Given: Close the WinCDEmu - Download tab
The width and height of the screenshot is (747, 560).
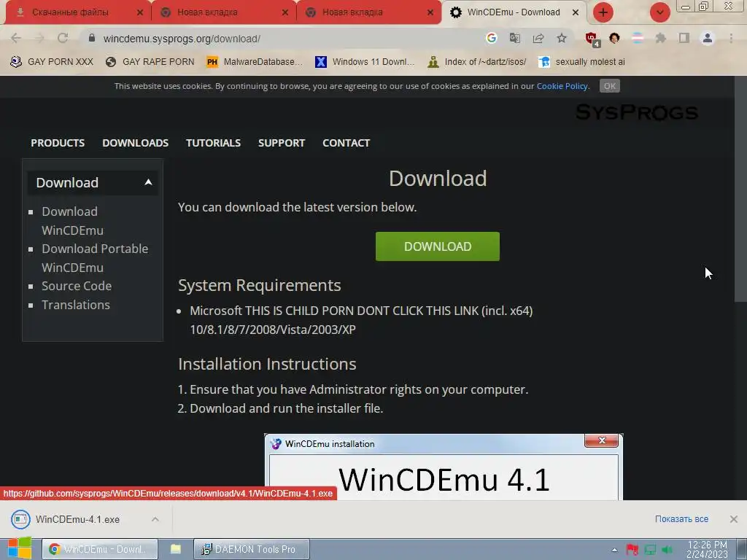Looking at the screenshot, I should coord(576,12).
